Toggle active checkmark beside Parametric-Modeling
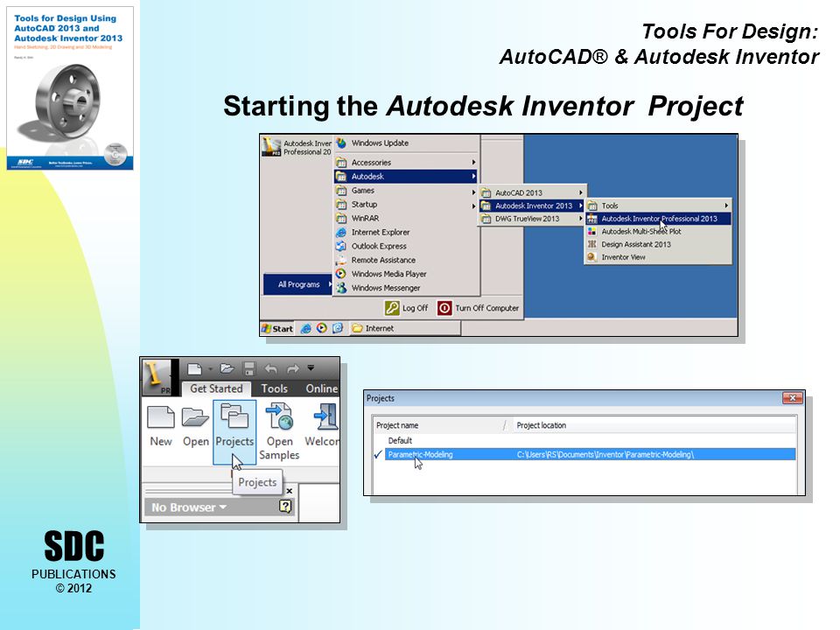 (x=378, y=454)
